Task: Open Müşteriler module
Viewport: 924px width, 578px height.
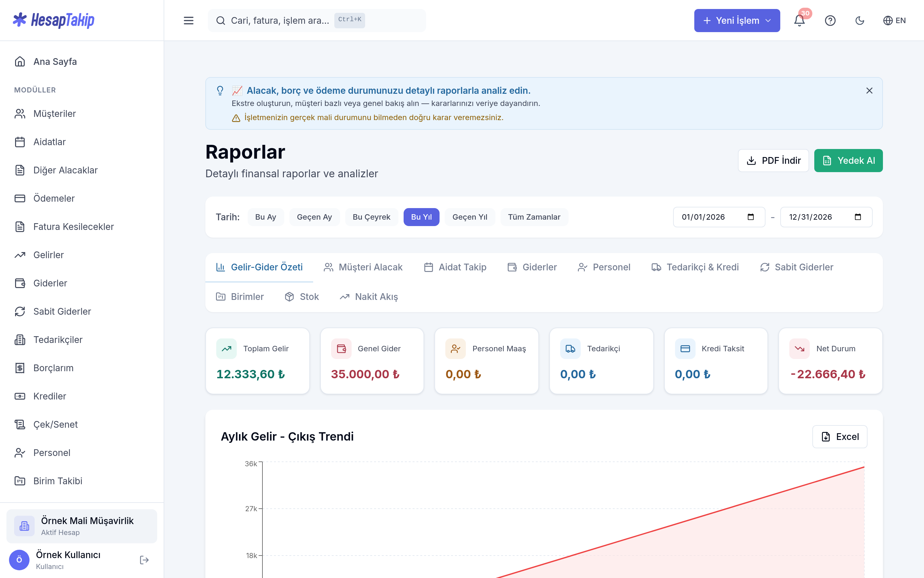Action: 82,114
